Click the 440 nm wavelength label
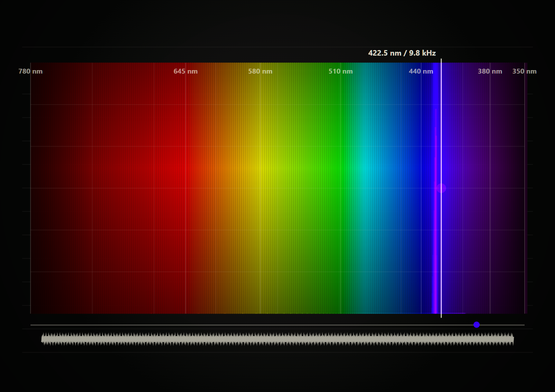 421,71
